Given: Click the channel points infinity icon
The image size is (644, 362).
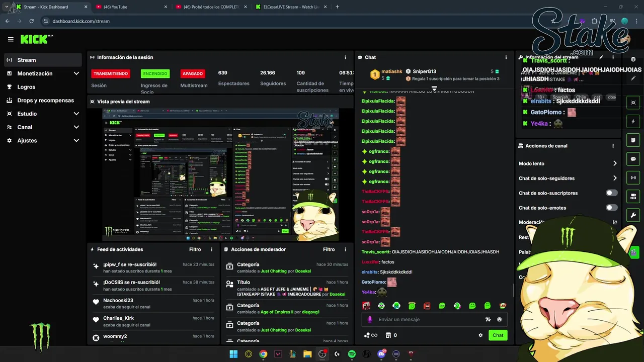Looking at the screenshot, I should (x=370, y=335).
